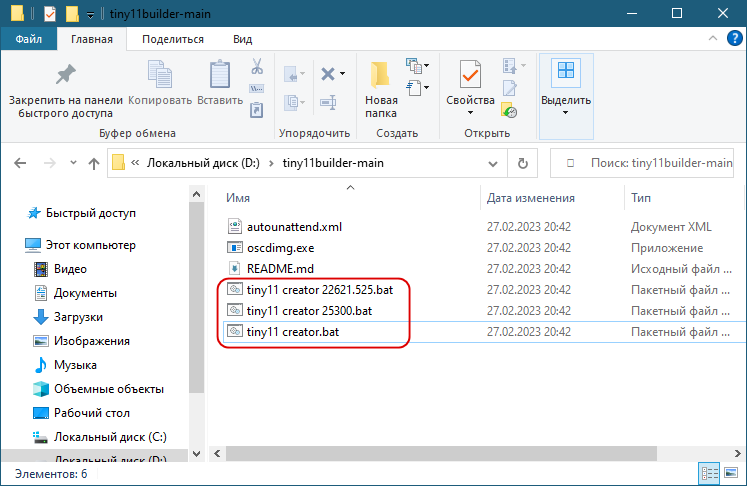Open recent locations dropdown arrow
This screenshot has height=486, width=747.
[x=73, y=163]
